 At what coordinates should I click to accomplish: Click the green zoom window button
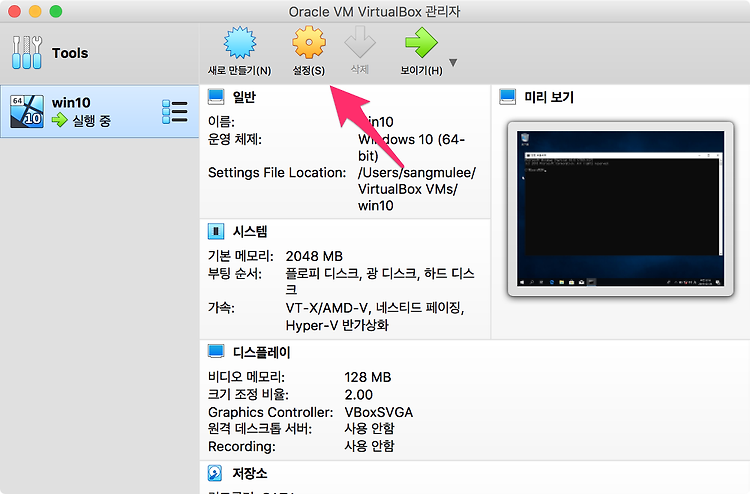coord(56,11)
